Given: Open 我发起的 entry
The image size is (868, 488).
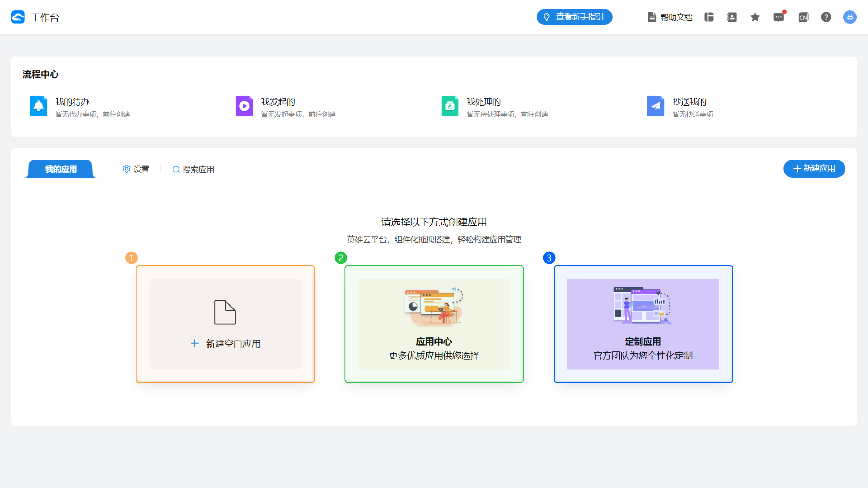Looking at the screenshot, I should click(286, 107).
